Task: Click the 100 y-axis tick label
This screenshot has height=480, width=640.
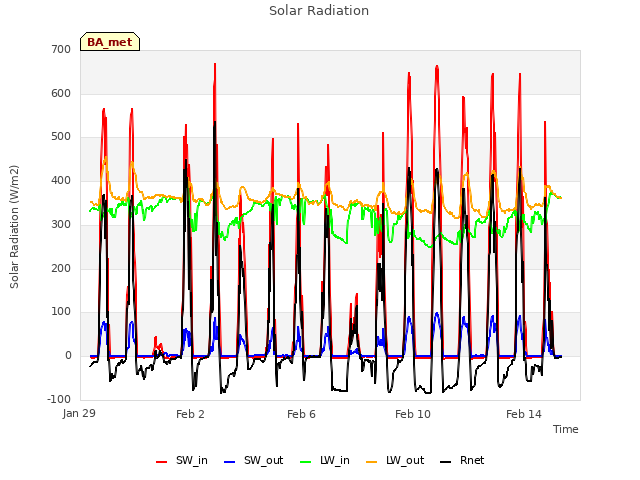Action: coord(61,312)
